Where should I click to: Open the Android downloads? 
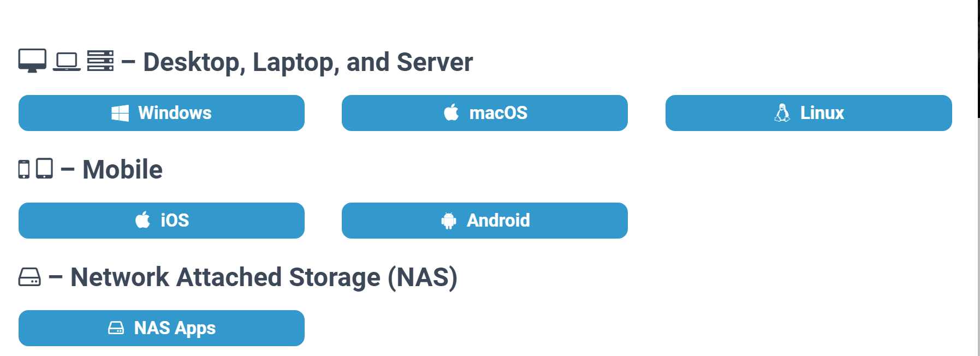coord(485,220)
